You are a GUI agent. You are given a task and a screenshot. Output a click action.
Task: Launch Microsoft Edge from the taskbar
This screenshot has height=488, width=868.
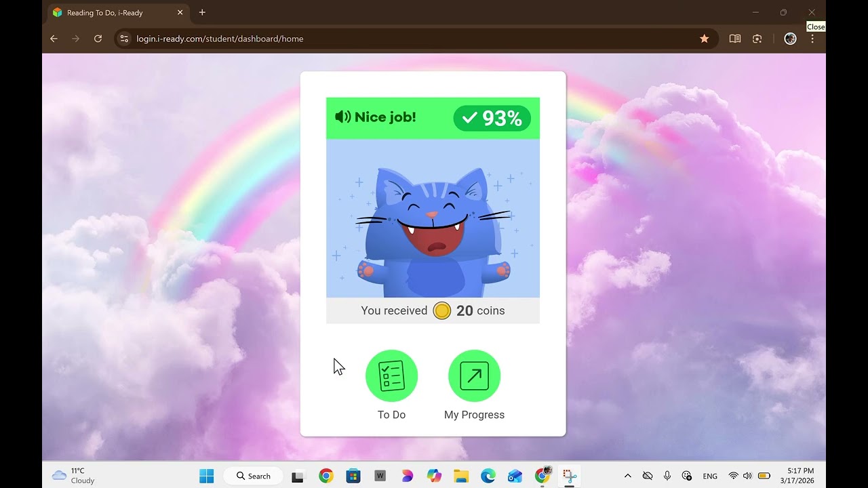tap(488, 476)
